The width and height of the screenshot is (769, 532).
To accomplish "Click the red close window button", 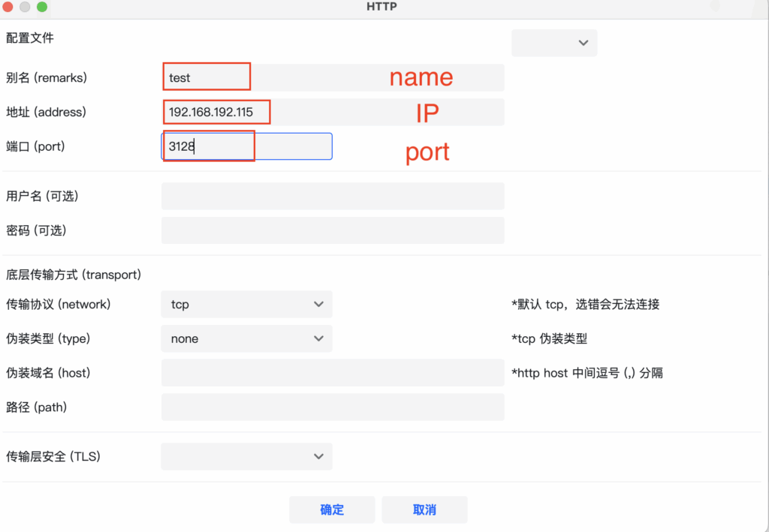I will [x=8, y=7].
